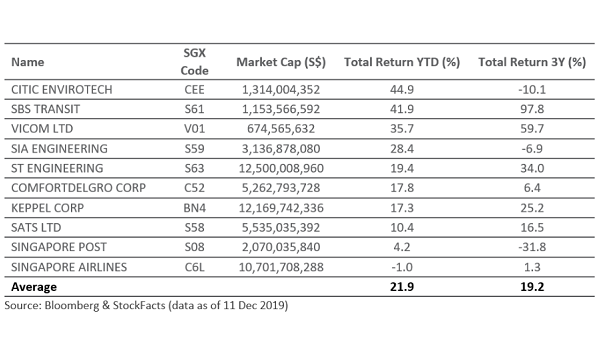Click average 3Y return value 19.2
600x360 pixels.
(x=532, y=287)
